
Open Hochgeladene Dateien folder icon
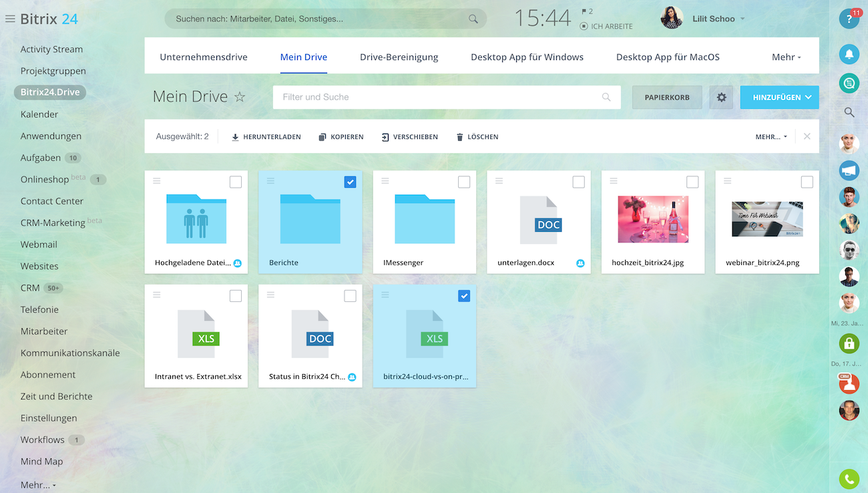pos(196,218)
